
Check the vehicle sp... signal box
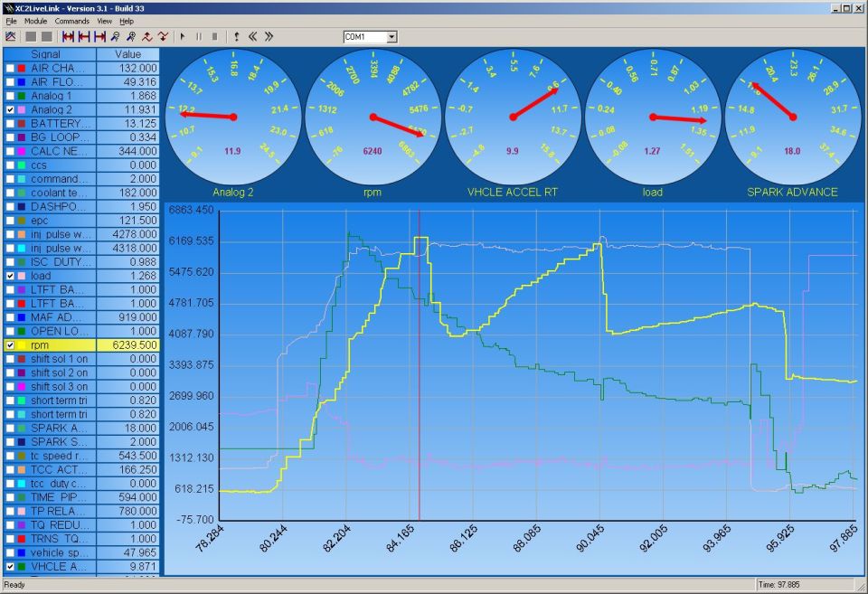(10, 552)
